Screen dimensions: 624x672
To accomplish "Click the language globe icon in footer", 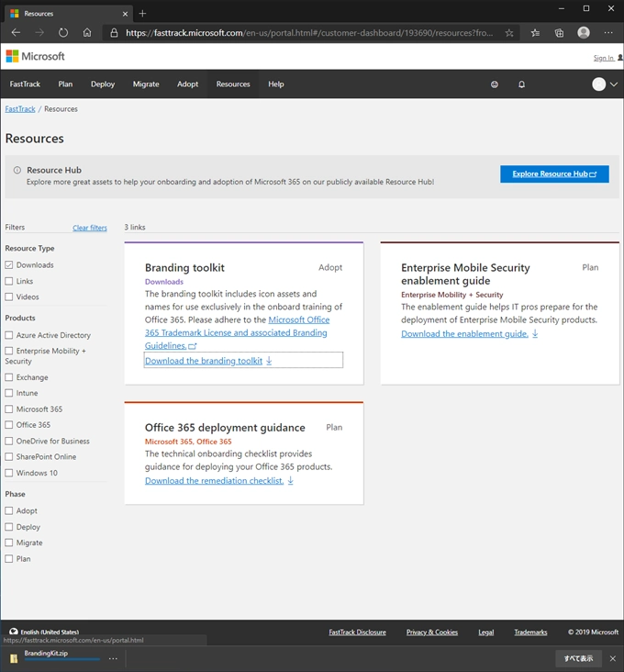I will (14, 632).
